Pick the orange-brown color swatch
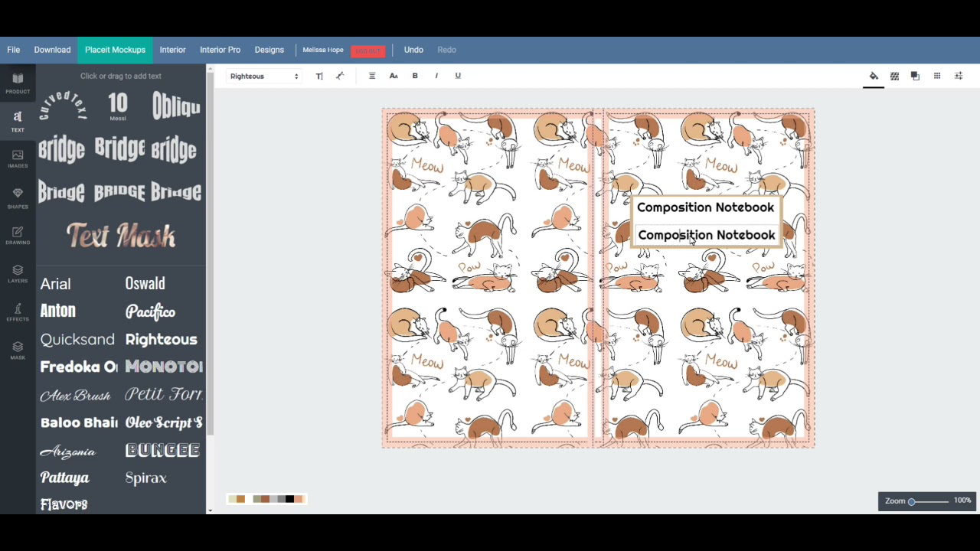The height and width of the screenshot is (551, 980). point(240,499)
